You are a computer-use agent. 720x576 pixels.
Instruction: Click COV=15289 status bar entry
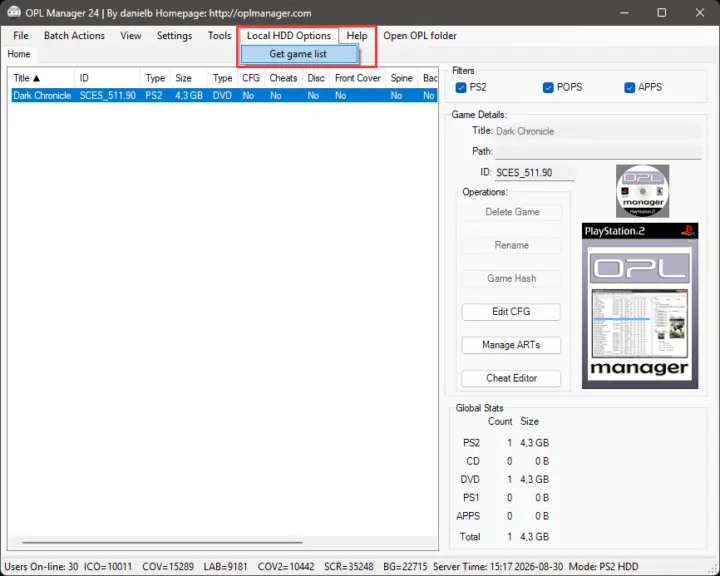pos(168,567)
